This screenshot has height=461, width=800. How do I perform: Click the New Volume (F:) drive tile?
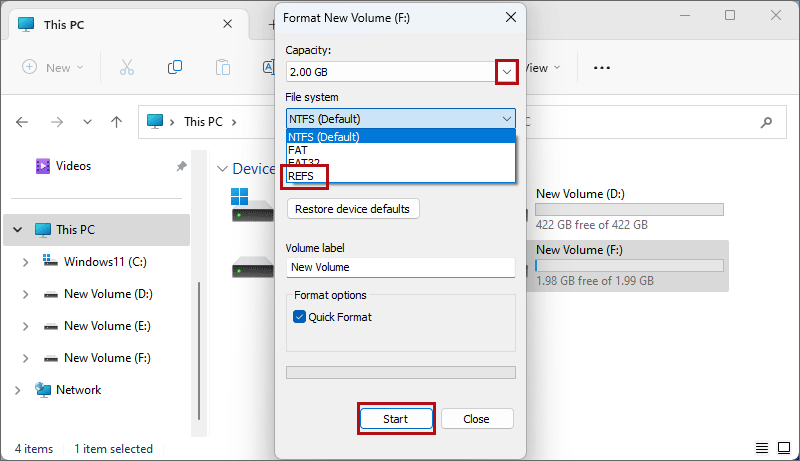(628, 265)
